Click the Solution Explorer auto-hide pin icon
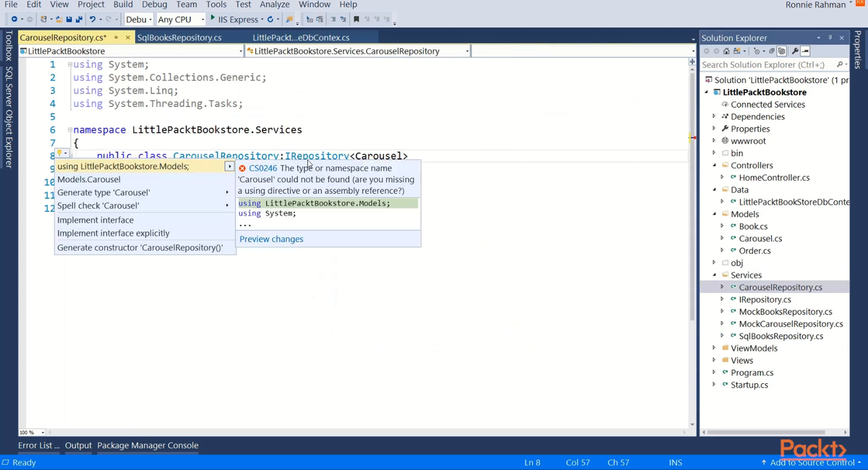Viewport: 868px width, 470px height. tap(830, 38)
